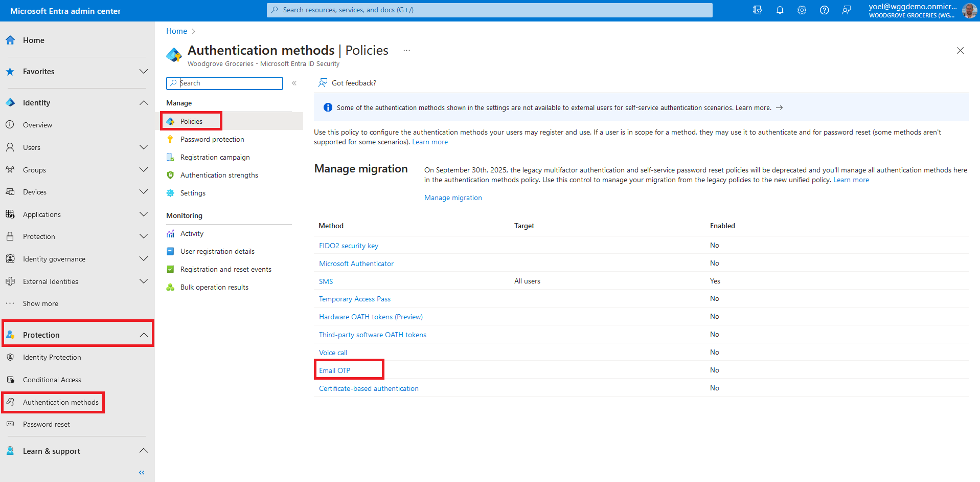Click the Manage migration link
This screenshot has width=980, height=482.
click(453, 198)
